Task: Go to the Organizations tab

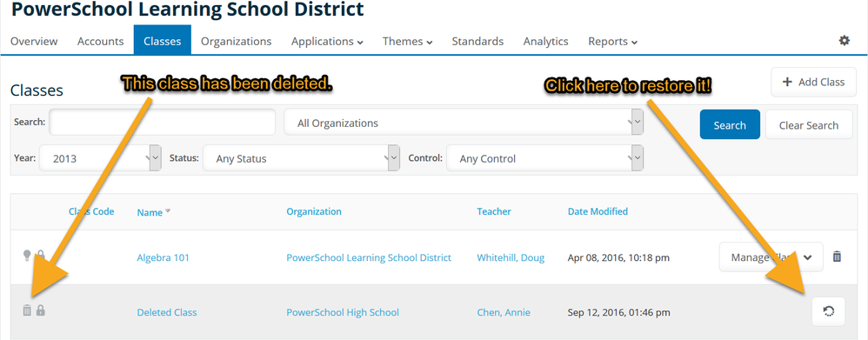Action: 237,41
